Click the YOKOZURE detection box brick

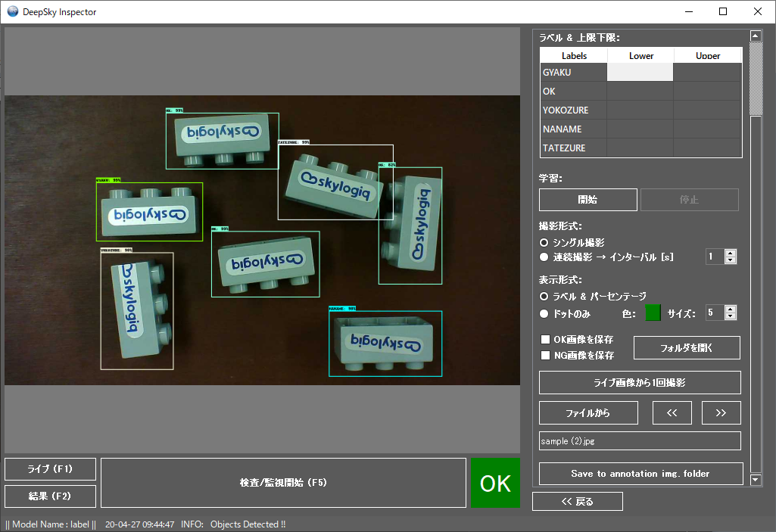pyautogui.click(x=137, y=311)
